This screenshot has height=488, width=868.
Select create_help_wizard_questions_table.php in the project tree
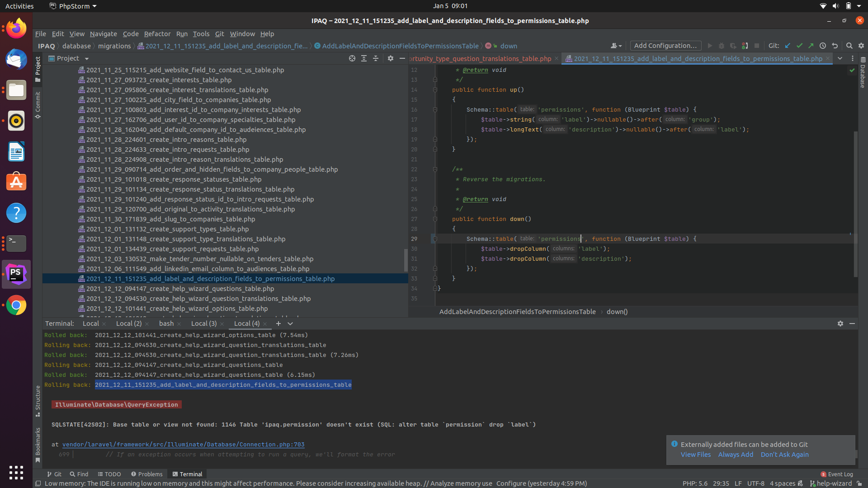(x=180, y=289)
